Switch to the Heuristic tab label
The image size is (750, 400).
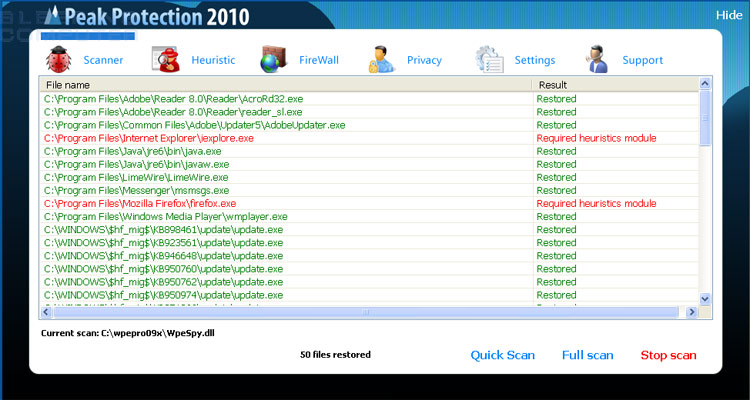click(x=213, y=60)
